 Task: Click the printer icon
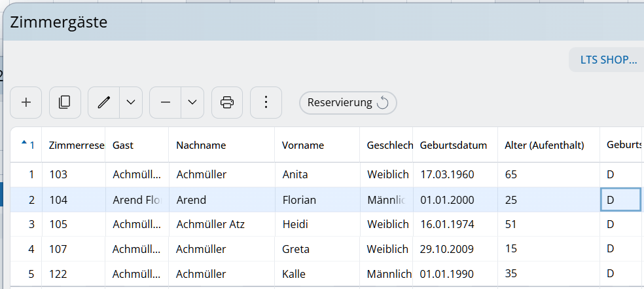click(227, 102)
